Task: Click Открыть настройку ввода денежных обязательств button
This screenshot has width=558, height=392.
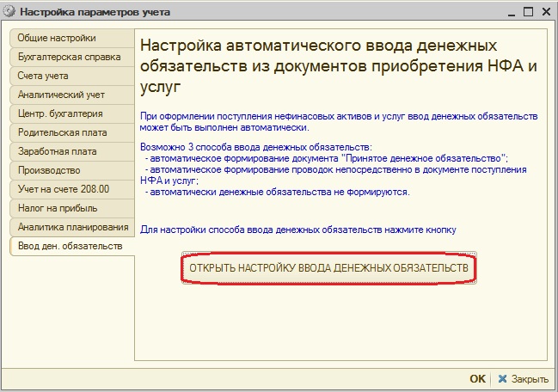Action: [328, 268]
